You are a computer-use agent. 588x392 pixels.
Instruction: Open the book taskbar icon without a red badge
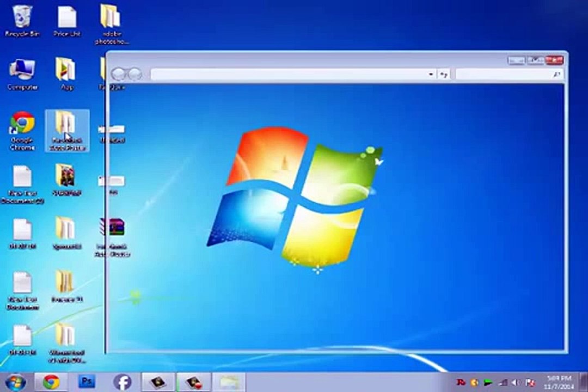click(158, 382)
